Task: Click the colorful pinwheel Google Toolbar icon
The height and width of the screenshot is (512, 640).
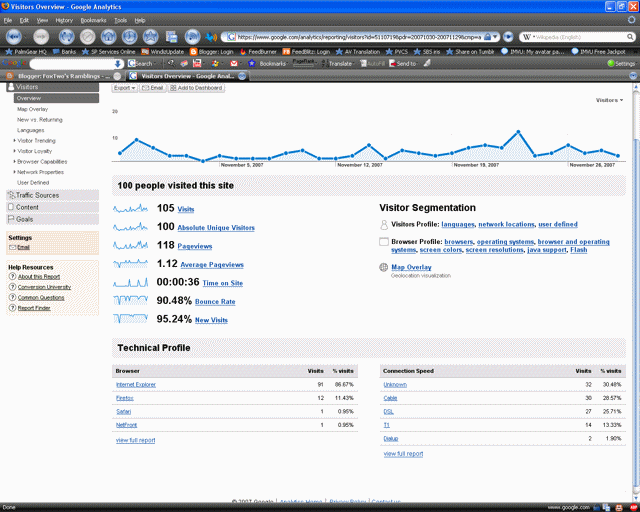Action: tap(215, 63)
